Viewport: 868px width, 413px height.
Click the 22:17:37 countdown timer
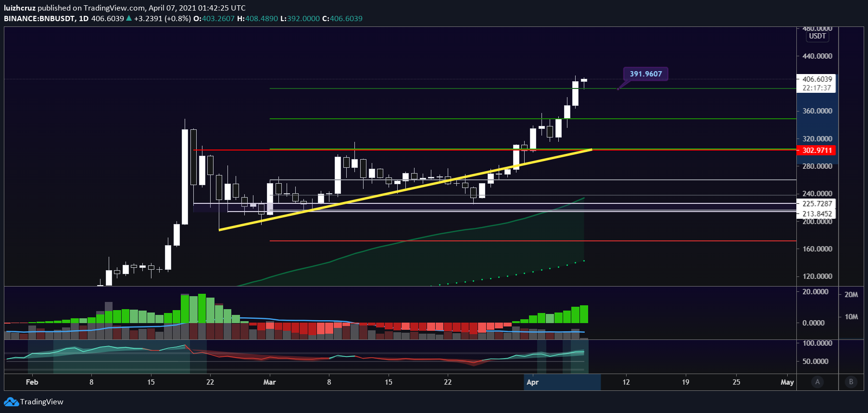[816, 88]
